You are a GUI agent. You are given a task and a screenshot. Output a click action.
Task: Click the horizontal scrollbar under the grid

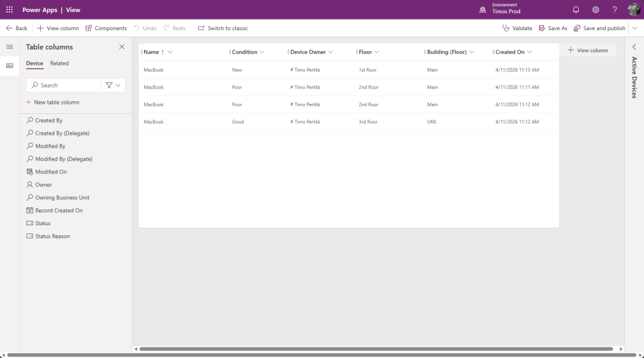[375, 349]
